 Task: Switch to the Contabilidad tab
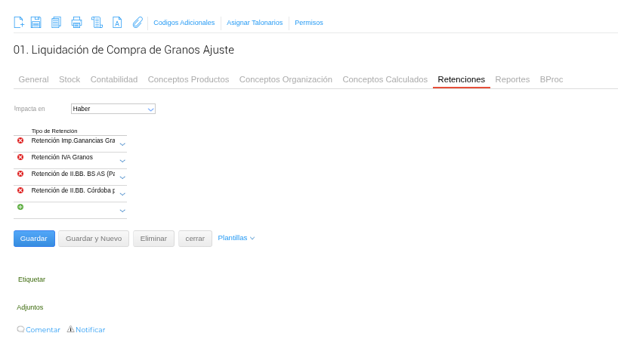point(114,79)
